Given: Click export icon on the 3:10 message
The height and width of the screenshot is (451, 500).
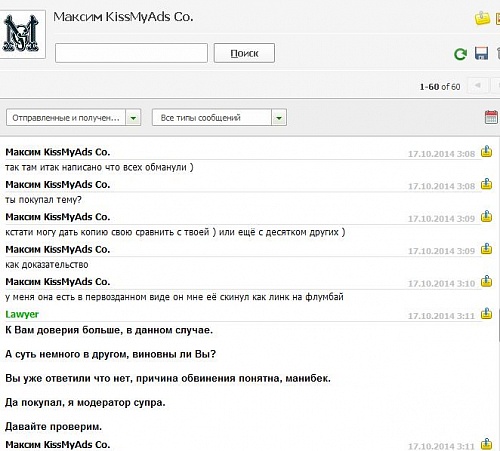Looking at the screenshot, I should [486, 281].
